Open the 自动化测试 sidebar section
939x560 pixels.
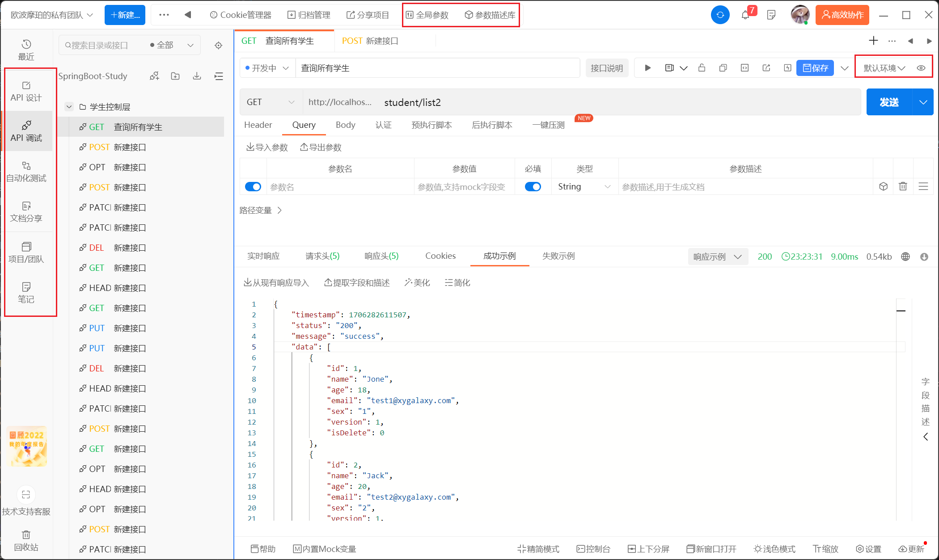[26, 172]
